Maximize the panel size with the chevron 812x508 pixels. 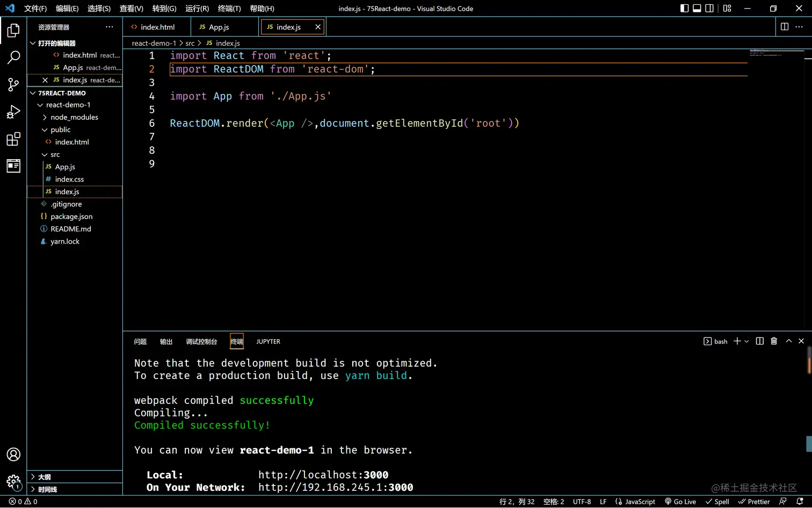pyautogui.click(x=789, y=341)
